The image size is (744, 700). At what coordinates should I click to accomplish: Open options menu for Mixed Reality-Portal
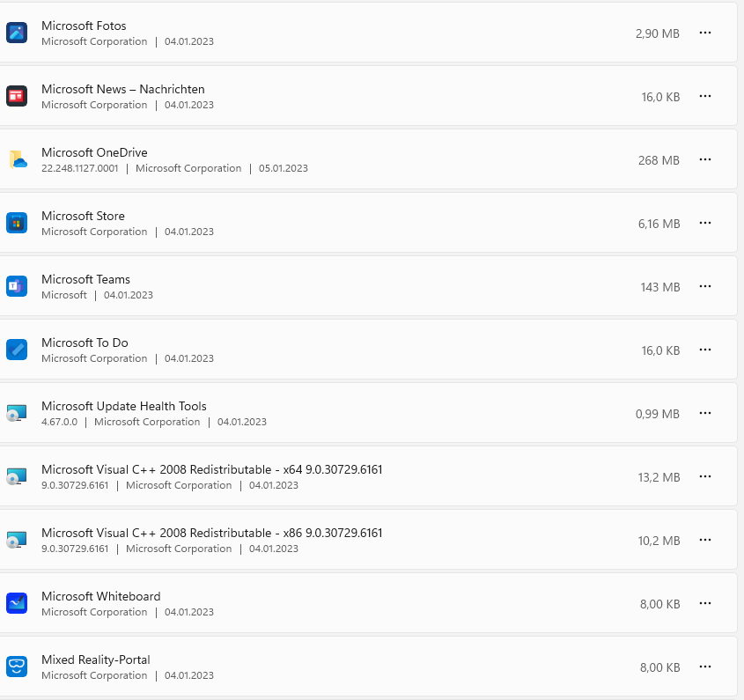click(704, 667)
